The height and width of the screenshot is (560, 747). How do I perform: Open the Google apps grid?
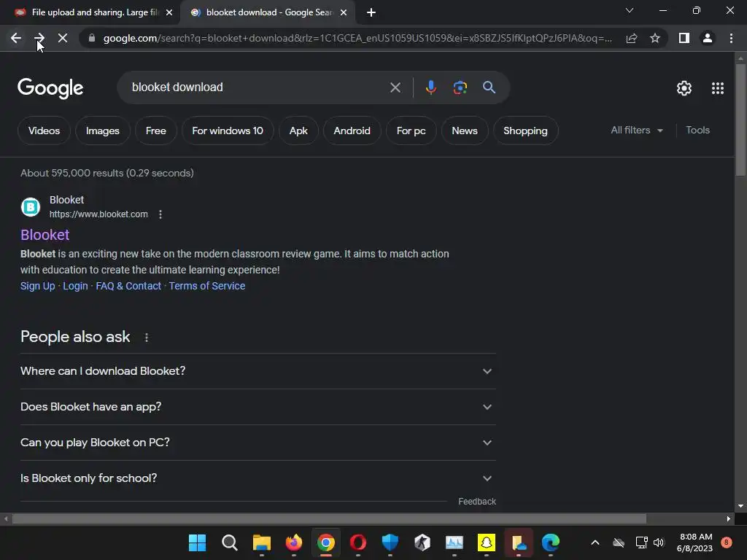[718, 88]
